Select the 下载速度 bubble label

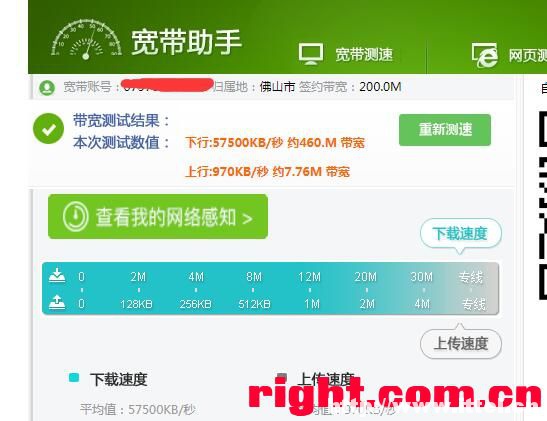[x=461, y=233]
